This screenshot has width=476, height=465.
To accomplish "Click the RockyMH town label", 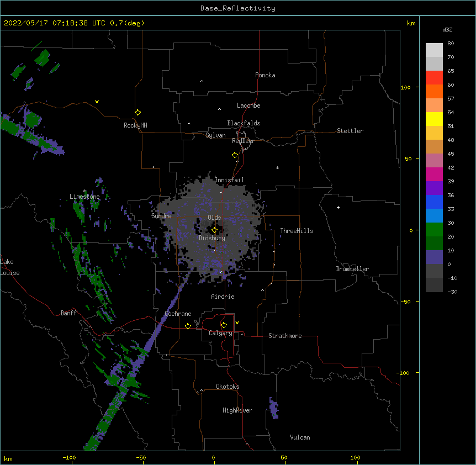I will (x=135, y=125).
